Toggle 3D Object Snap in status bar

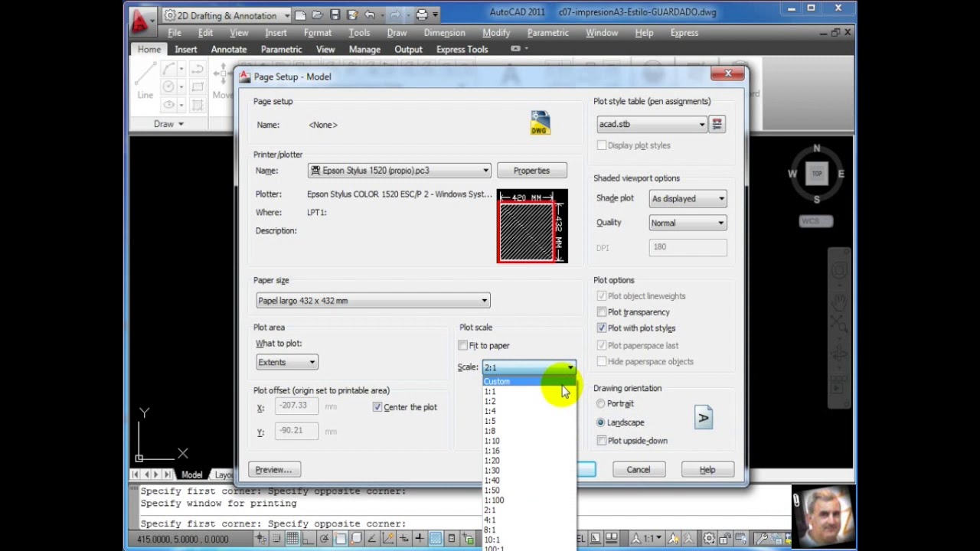(356, 539)
